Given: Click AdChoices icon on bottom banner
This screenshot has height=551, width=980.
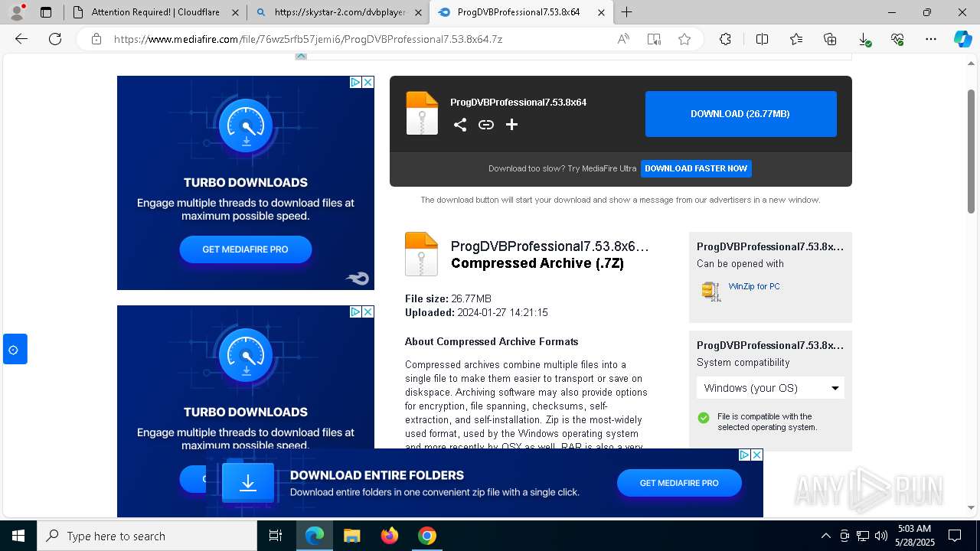Looking at the screenshot, I should (x=744, y=455).
